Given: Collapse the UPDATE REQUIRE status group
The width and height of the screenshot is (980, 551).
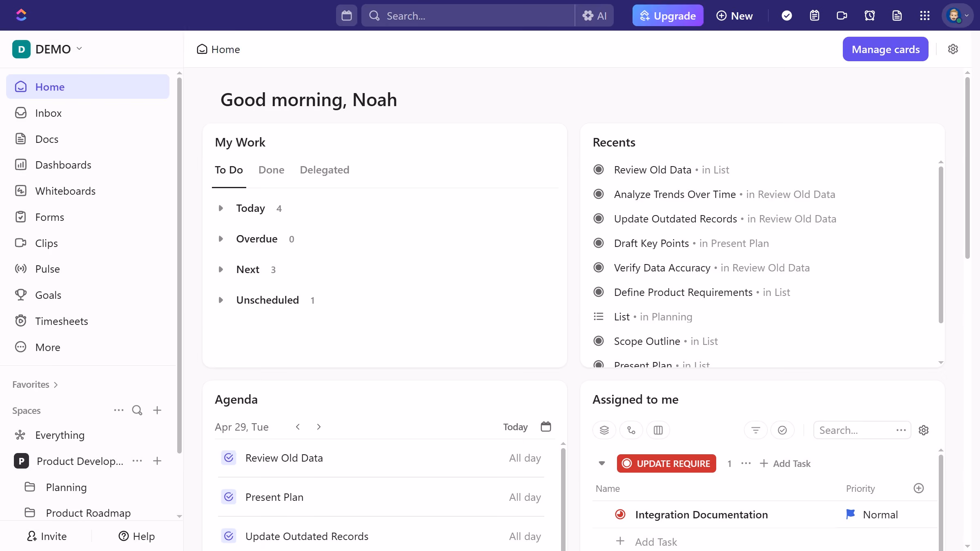Looking at the screenshot, I should [602, 463].
